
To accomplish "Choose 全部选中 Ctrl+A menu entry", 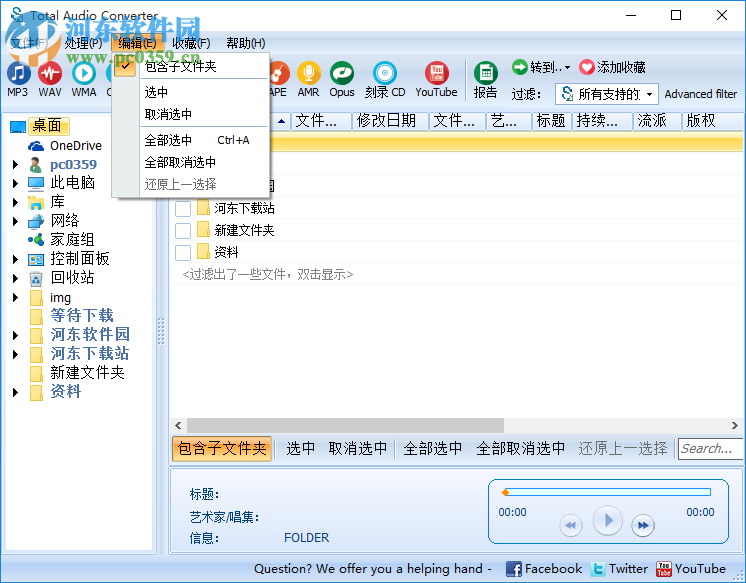I will coord(191,140).
